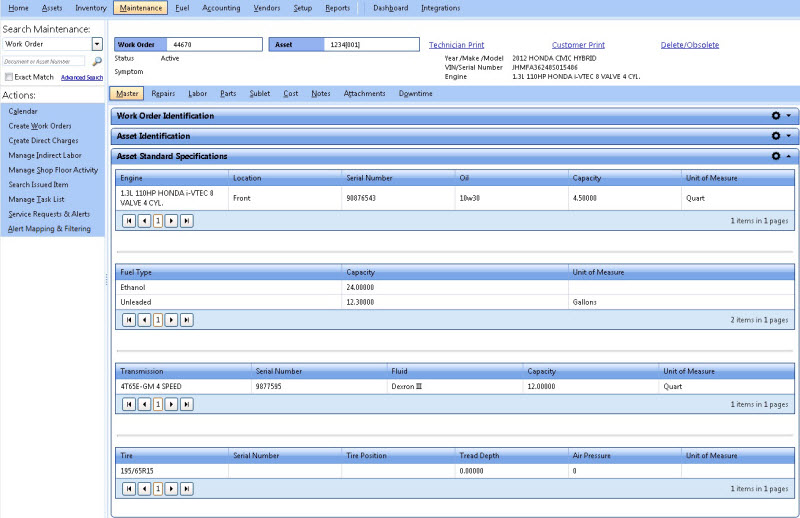The image size is (800, 518).
Task: Go to previous page in Engine grid
Action: point(144,221)
